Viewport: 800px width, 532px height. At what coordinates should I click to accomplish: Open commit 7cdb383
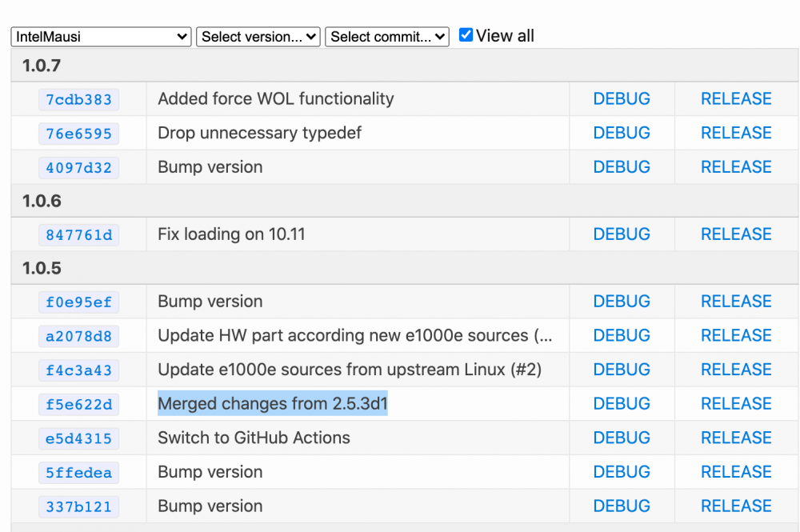(x=78, y=99)
